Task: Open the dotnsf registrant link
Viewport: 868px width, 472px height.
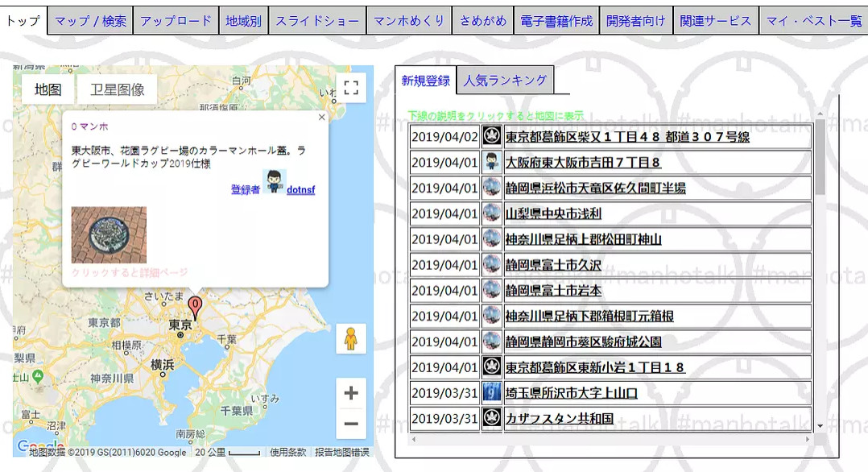Action: tap(300, 189)
